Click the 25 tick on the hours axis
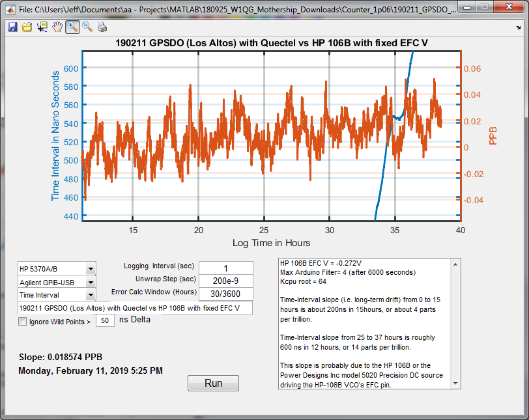Screen dimensions: 529x420 pyautogui.click(x=264, y=231)
